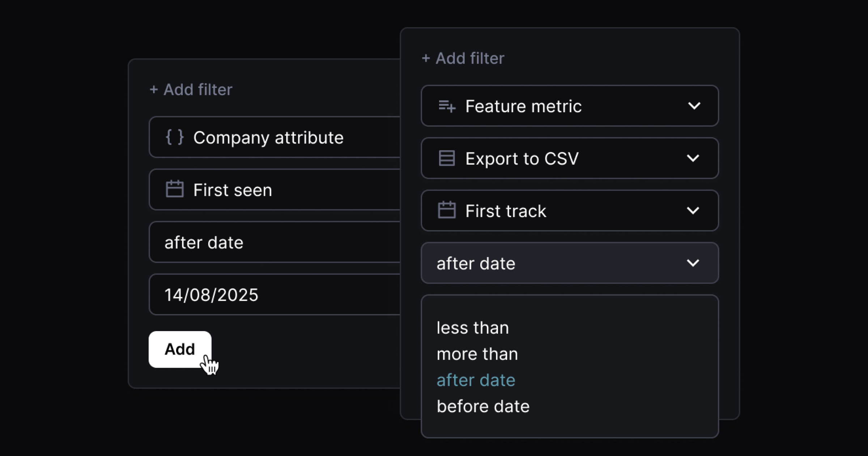Click the Company attribute curly braces icon

(175, 138)
